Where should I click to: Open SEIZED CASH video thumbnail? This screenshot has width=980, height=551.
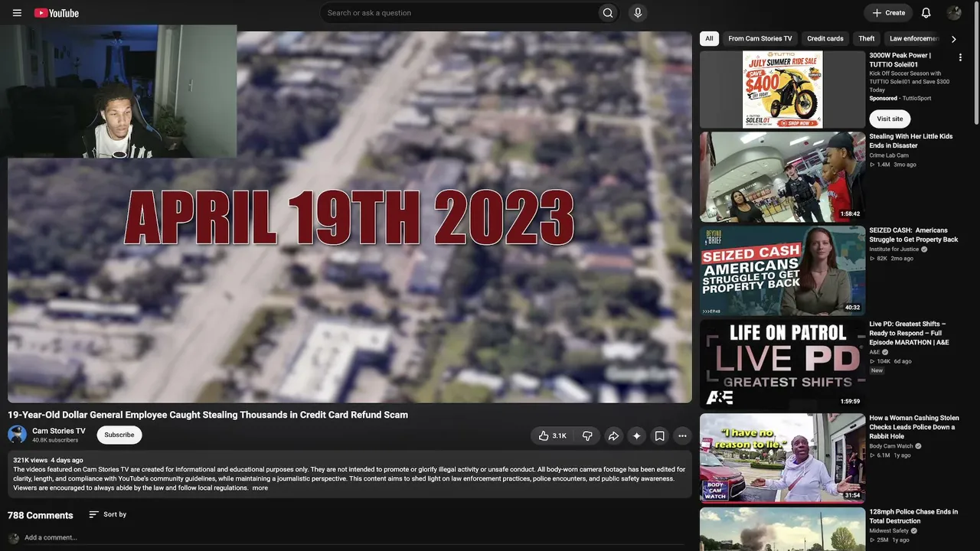click(x=782, y=270)
